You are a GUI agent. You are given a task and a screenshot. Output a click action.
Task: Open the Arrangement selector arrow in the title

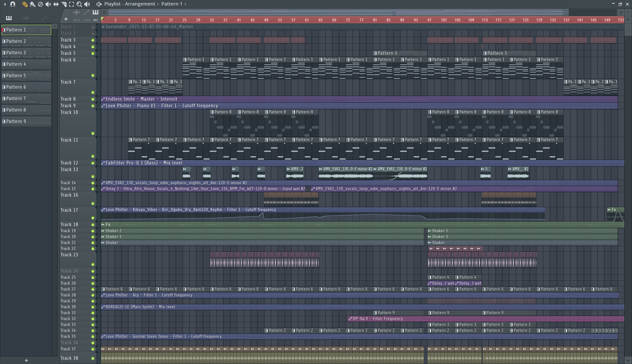pos(158,4)
